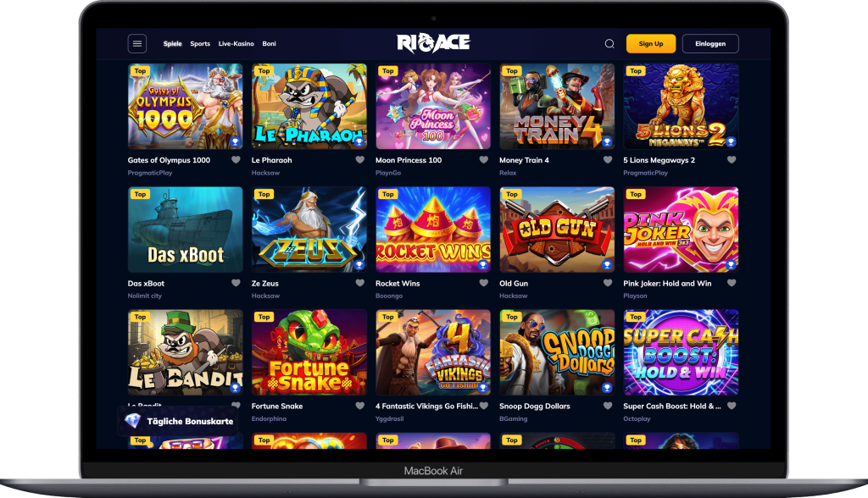This screenshot has width=868, height=498.
Task: Open the hamburger menu icon
Action: click(137, 44)
